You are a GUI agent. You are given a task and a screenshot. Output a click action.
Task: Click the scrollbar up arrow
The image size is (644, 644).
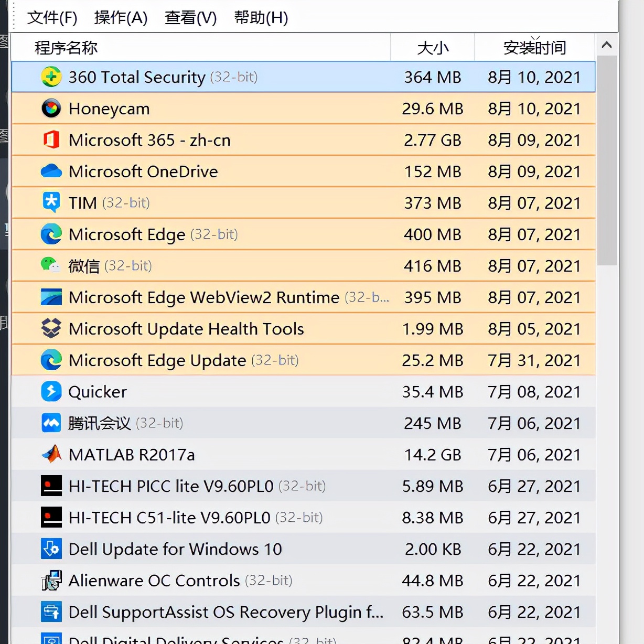607,46
